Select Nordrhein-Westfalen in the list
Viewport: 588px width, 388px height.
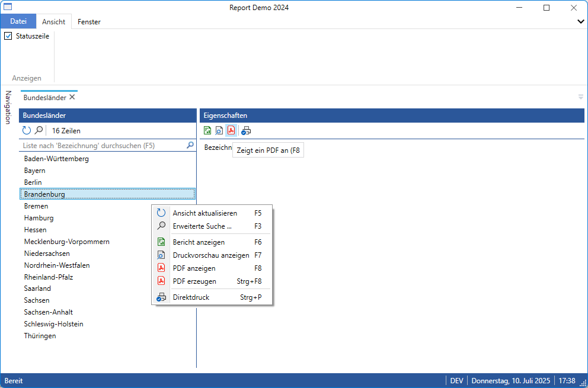pos(57,265)
